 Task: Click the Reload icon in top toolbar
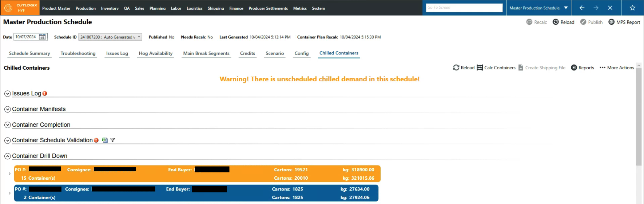556,22
